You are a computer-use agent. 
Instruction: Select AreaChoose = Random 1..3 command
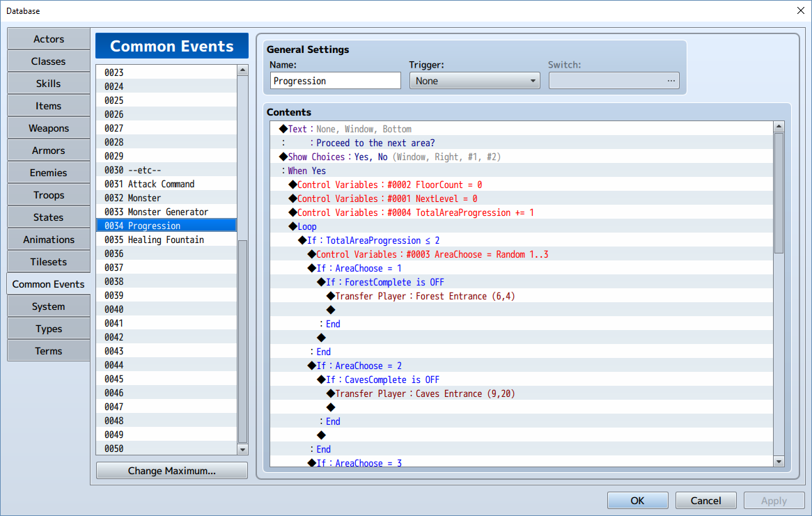tap(522, 254)
